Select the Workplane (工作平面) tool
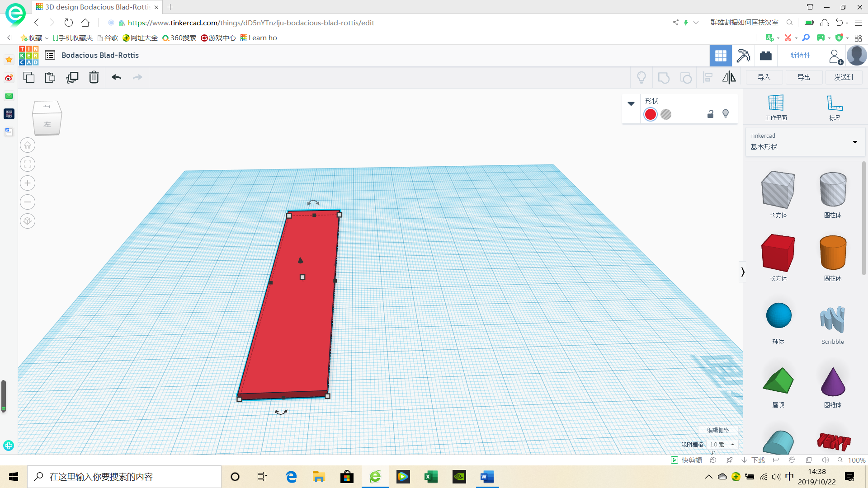The height and width of the screenshot is (488, 868). pyautogui.click(x=776, y=108)
